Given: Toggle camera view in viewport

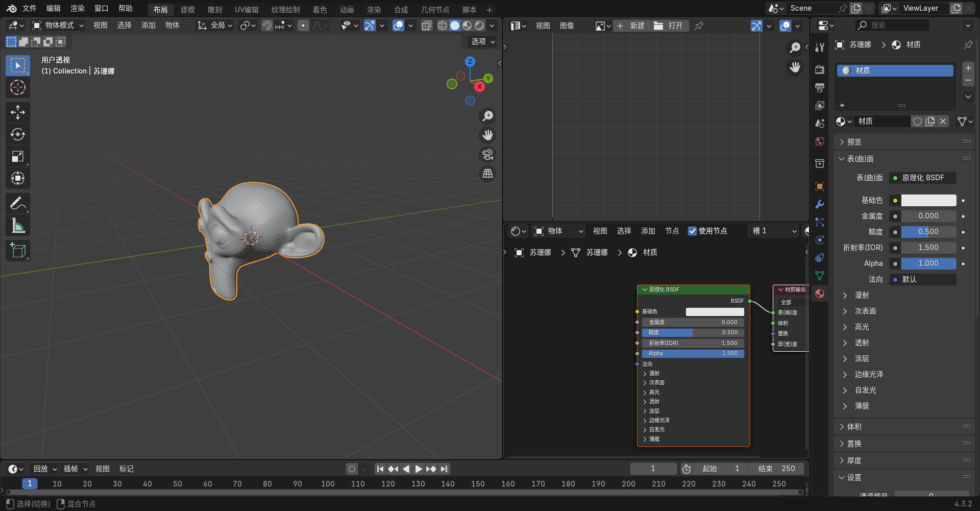Looking at the screenshot, I should (488, 154).
